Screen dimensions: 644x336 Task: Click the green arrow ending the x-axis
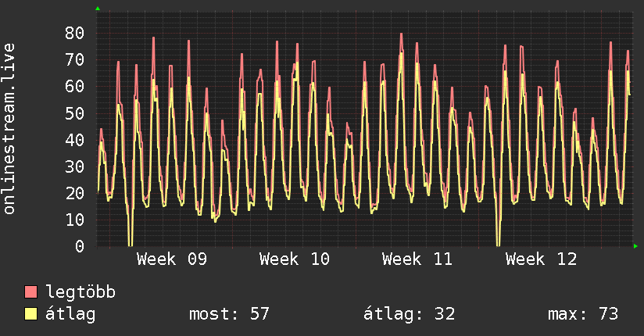coord(635,246)
